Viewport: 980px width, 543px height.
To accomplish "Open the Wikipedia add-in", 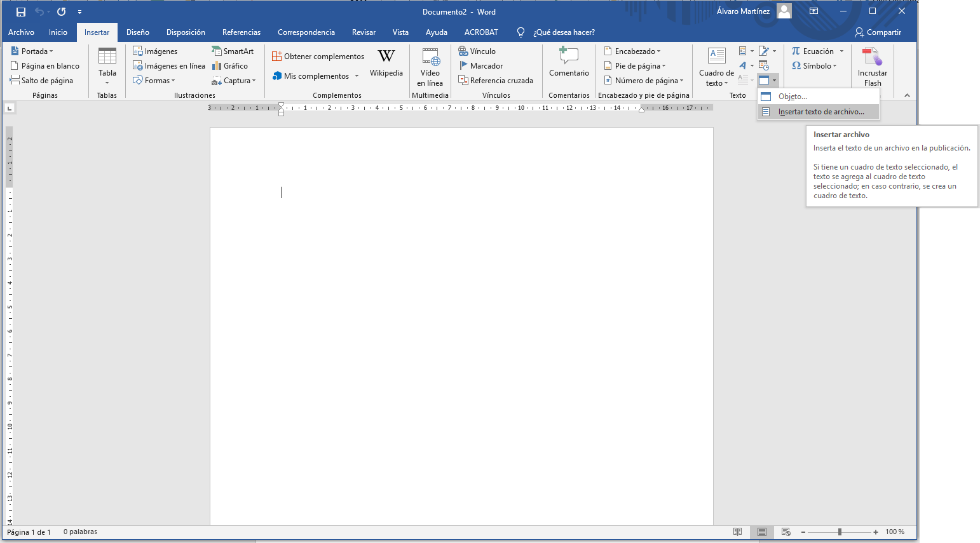I will [386, 64].
